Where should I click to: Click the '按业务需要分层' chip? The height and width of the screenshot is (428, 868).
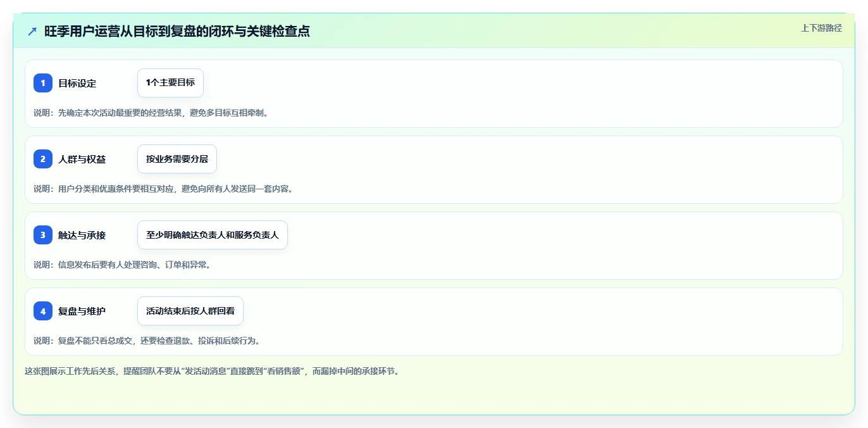click(177, 159)
